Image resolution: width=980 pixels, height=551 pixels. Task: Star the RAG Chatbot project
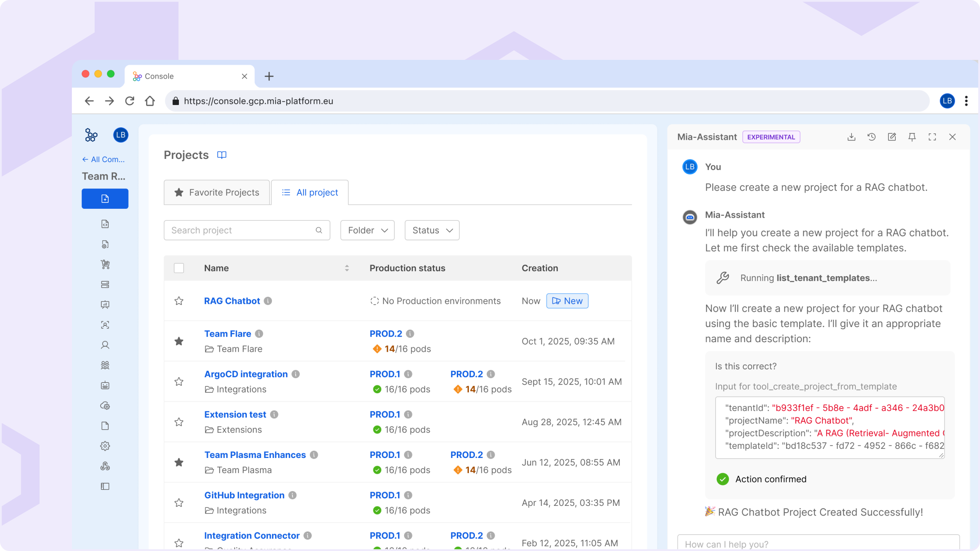point(179,301)
